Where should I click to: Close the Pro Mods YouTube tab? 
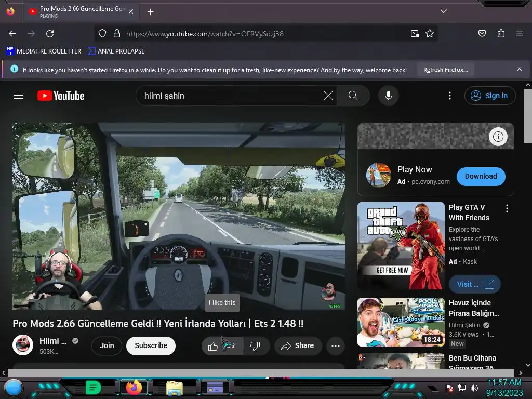pos(131,11)
